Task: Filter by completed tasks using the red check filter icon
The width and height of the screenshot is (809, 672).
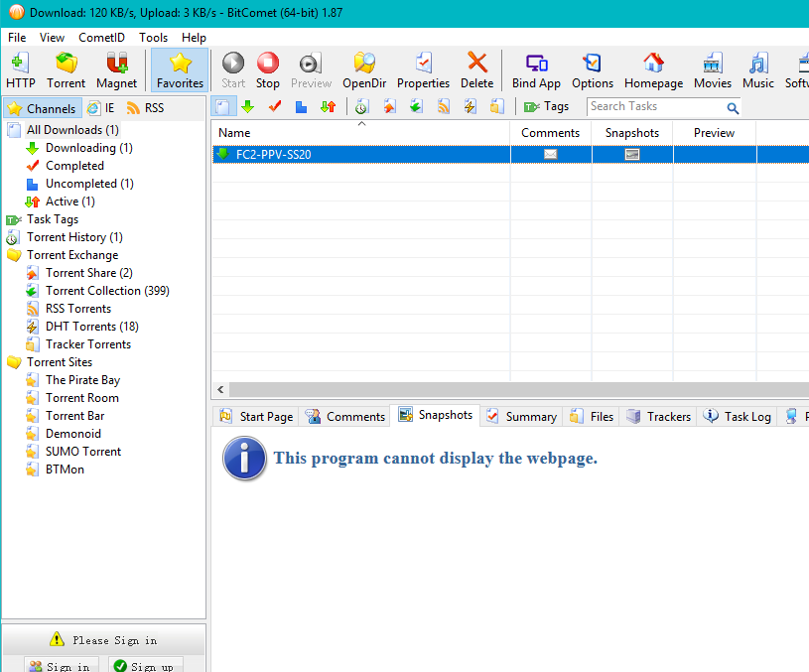Action: [x=275, y=107]
